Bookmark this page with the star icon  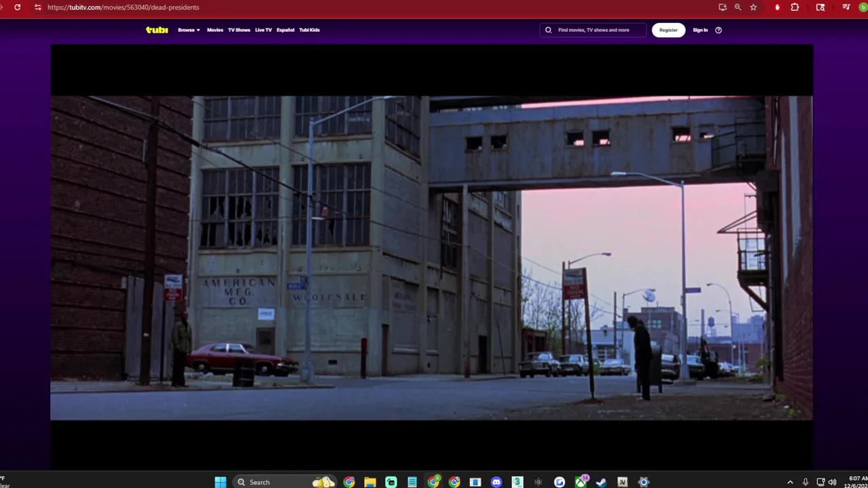pos(753,7)
